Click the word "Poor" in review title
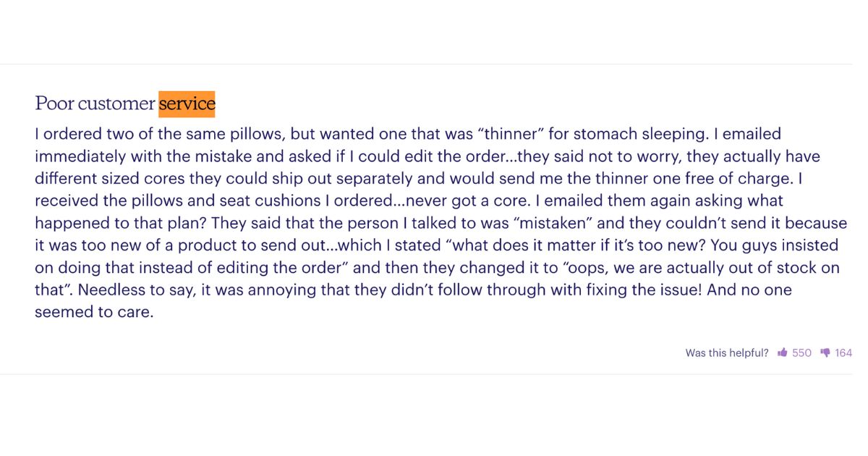The width and height of the screenshot is (868, 456). [x=55, y=104]
